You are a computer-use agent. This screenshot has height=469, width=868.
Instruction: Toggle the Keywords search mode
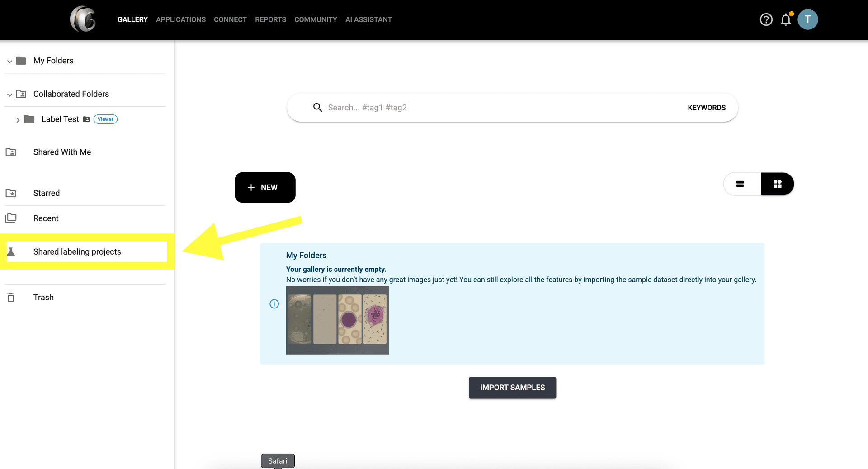[x=706, y=108]
